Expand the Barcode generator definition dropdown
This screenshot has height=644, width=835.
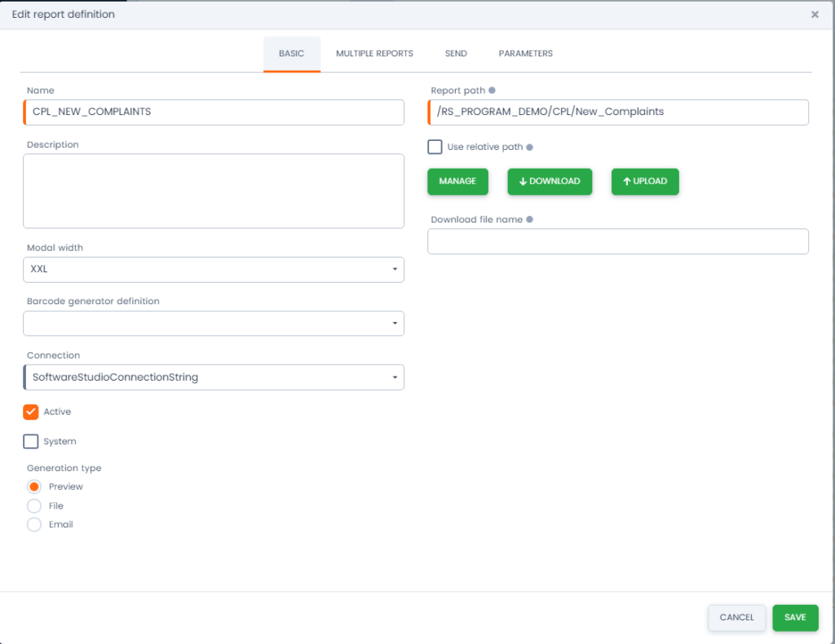point(214,324)
